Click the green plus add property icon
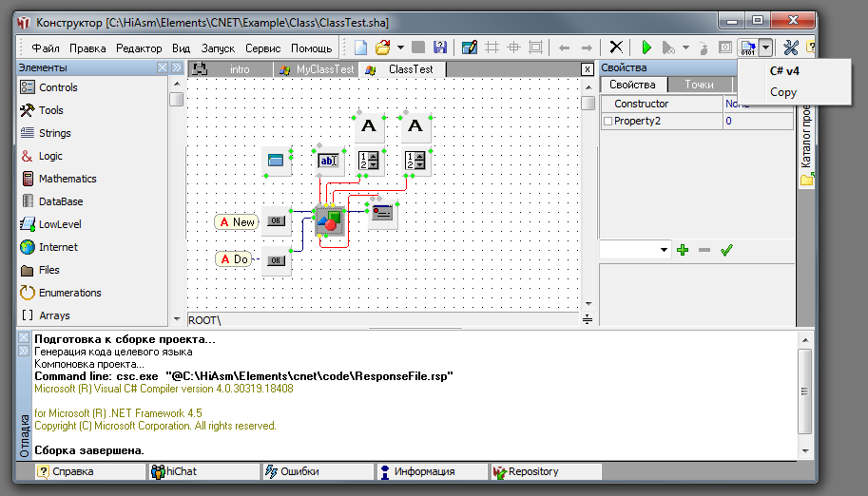Viewport: 868px width, 496px height. 682,250
